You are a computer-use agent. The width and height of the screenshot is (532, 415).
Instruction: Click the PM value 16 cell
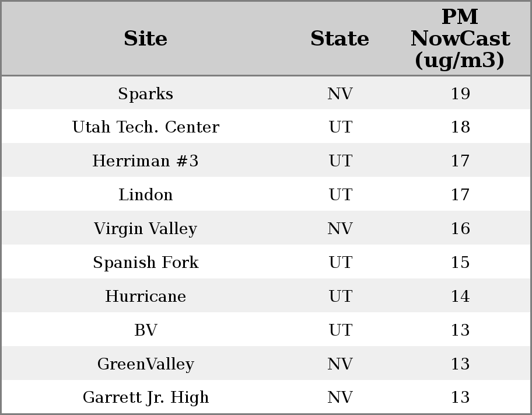click(x=460, y=229)
